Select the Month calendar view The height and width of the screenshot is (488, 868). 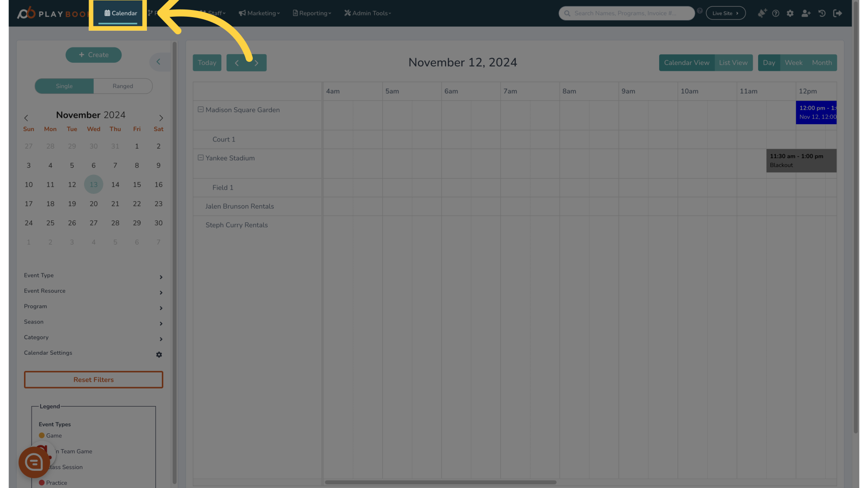(822, 62)
